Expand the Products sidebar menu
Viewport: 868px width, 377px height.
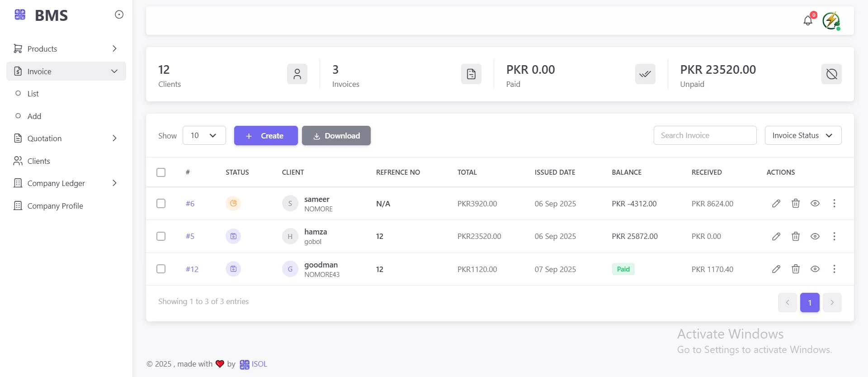[66, 49]
